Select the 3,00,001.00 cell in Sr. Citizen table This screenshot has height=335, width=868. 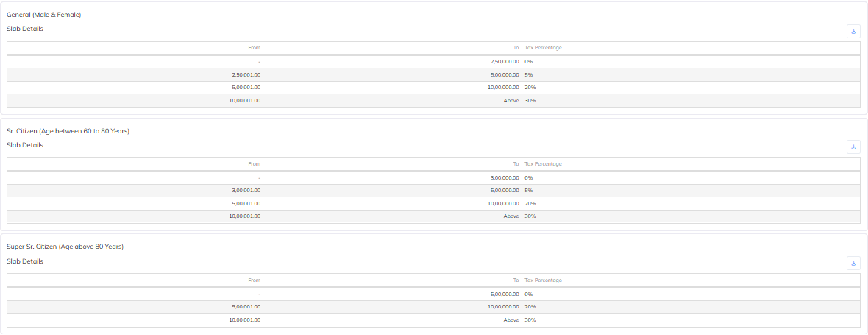(x=135, y=191)
